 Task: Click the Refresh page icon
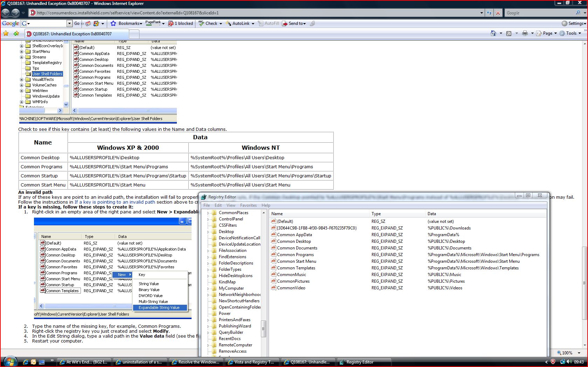489,13
